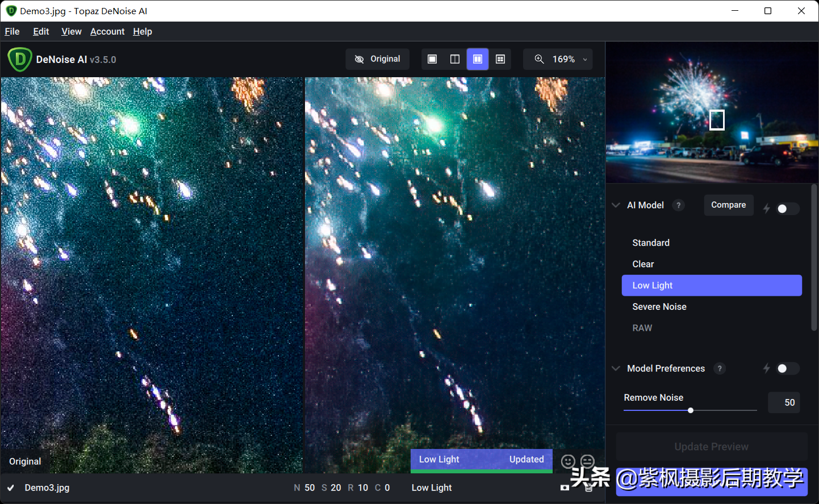Collapse the Model Preferences section
This screenshot has height=504, width=819.
coord(616,368)
